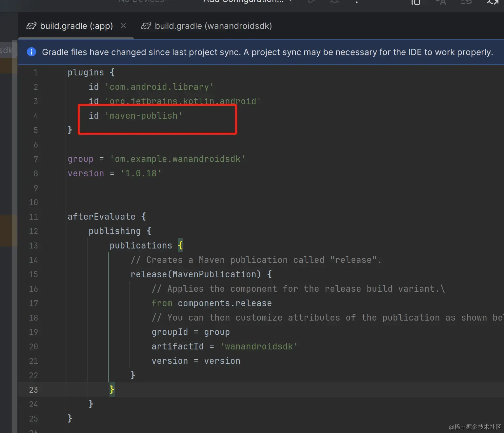The height and width of the screenshot is (433, 504).
Task: Click the word publishing on line 12
Action: [x=114, y=231]
